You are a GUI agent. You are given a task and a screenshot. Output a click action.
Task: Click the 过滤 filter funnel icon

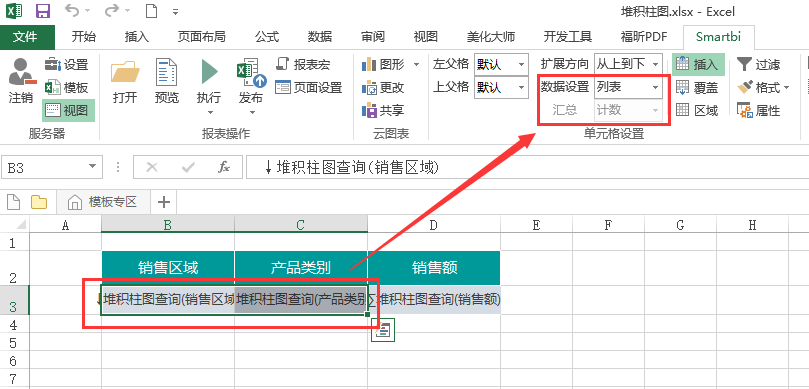point(744,64)
